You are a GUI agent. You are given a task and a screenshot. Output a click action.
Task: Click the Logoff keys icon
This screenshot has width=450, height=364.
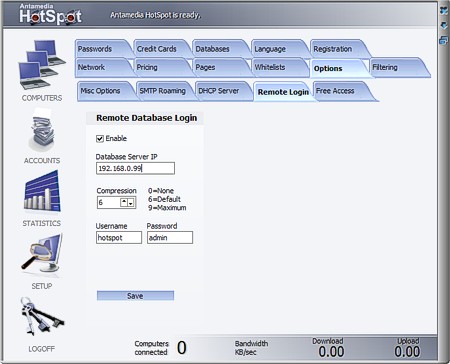42,316
